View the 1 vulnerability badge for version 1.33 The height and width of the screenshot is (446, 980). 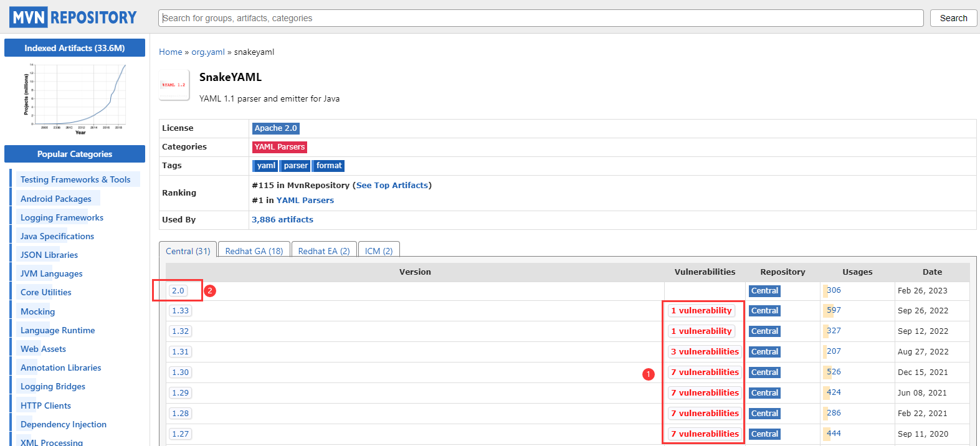[702, 311]
